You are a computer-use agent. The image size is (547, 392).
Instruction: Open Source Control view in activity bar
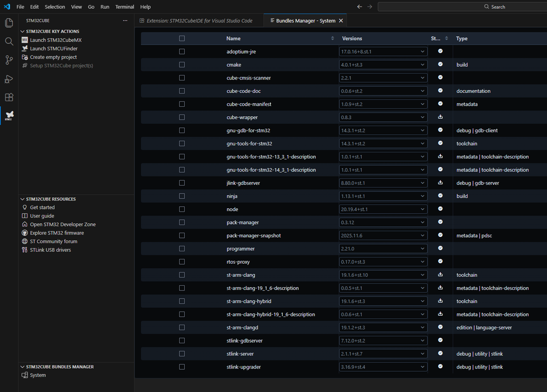coord(9,60)
